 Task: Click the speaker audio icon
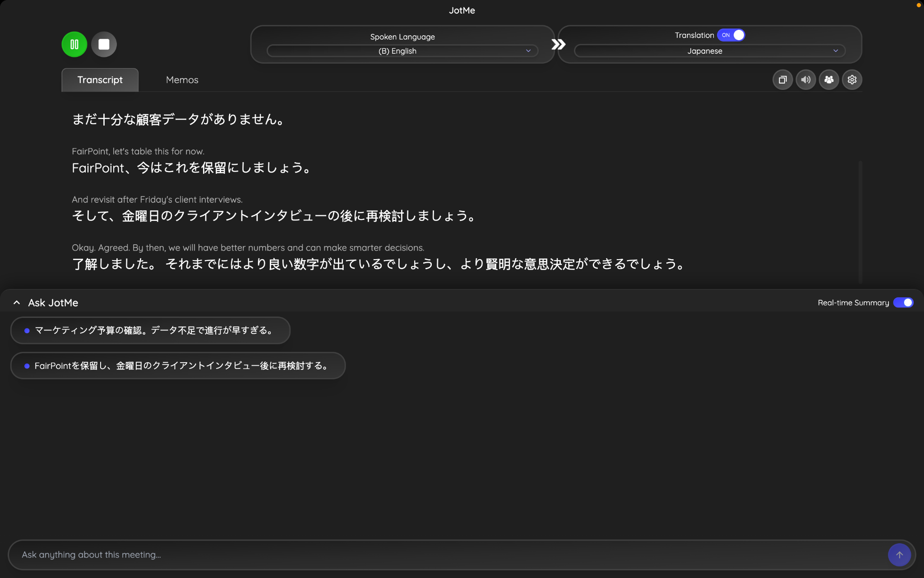point(806,80)
